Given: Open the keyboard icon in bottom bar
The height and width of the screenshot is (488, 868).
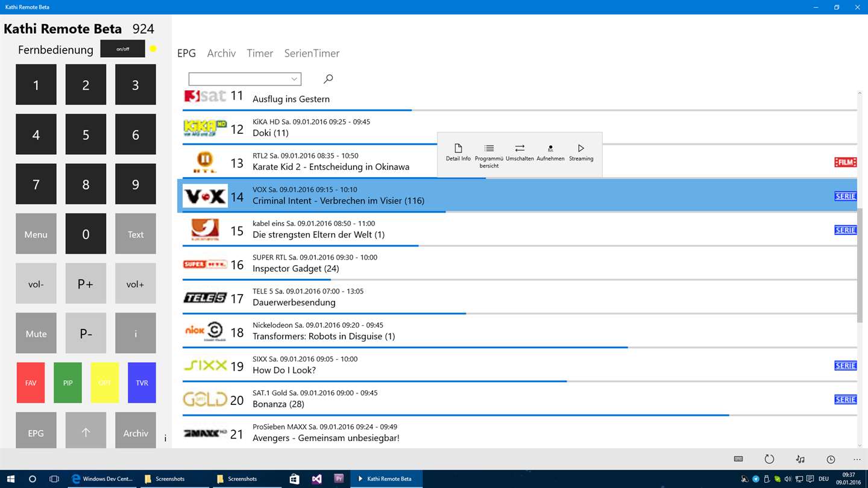Looking at the screenshot, I should pos(738,459).
